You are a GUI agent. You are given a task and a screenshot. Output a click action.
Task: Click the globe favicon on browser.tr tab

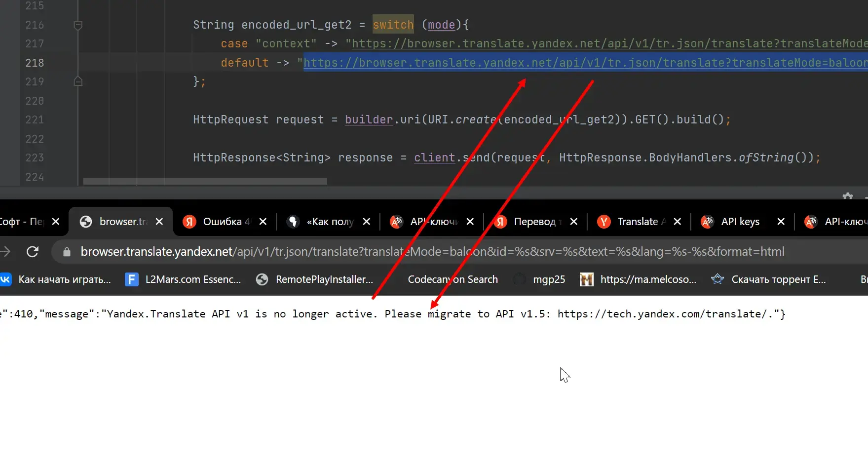tap(86, 222)
